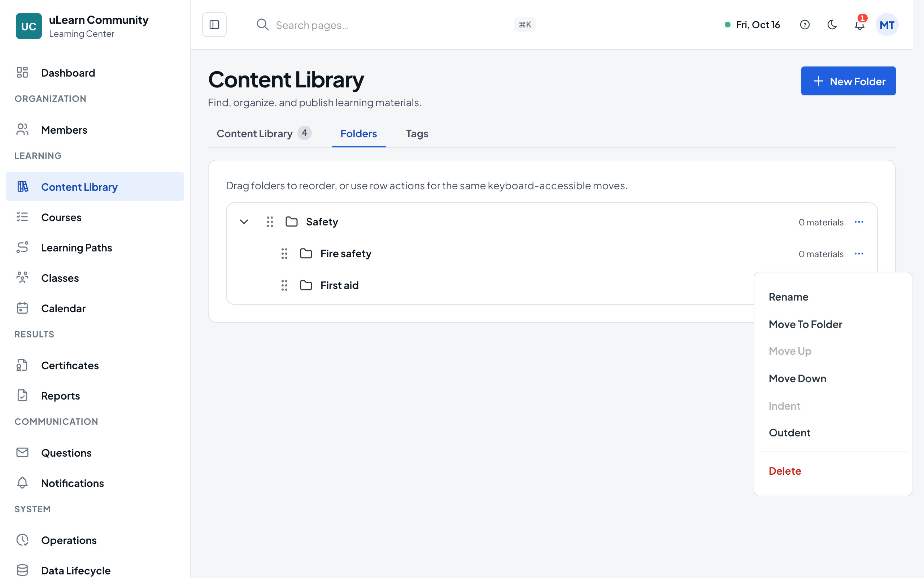Image resolution: width=924 pixels, height=578 pixels.
Task: Navigate to Learning Paths
Action: pos(95,247)
